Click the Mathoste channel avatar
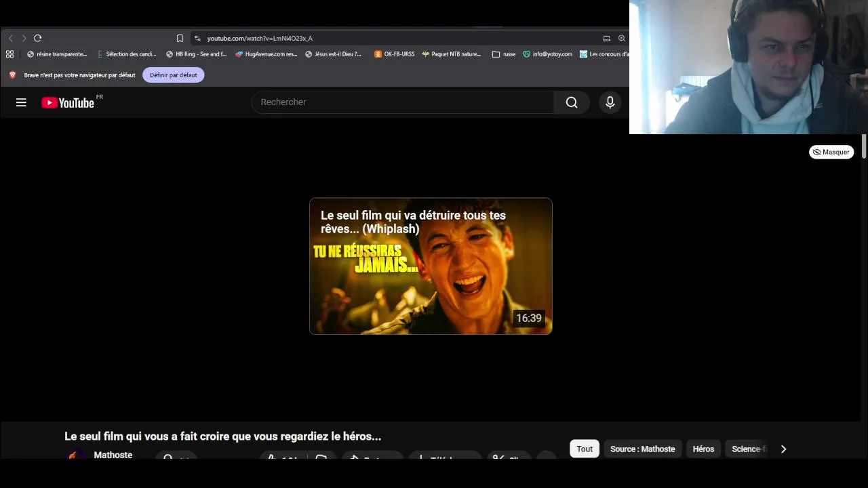This screenshot has width=868, height=488. (77, 455)
